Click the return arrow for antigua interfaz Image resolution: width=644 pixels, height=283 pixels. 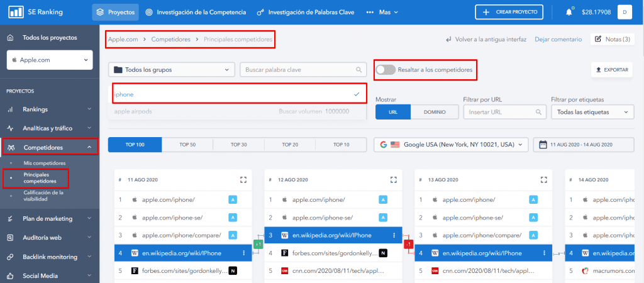click(448, 40)
